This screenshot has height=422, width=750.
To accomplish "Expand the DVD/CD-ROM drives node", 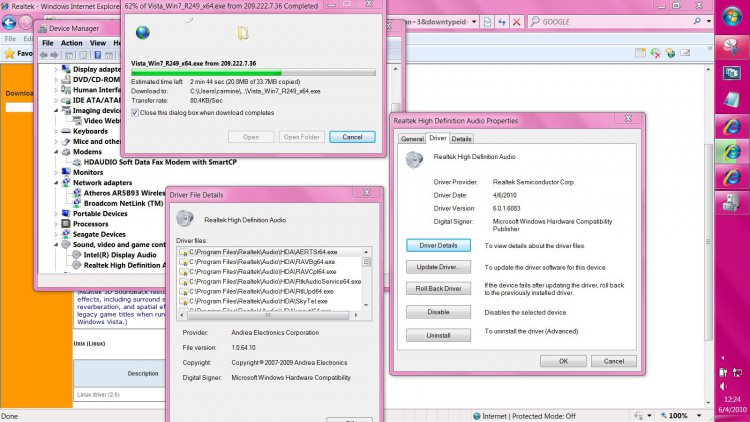I will click(56, 80).
